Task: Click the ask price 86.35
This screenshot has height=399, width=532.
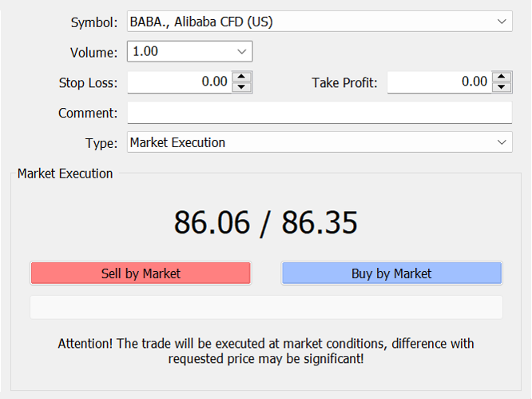Action: (320, 223)
